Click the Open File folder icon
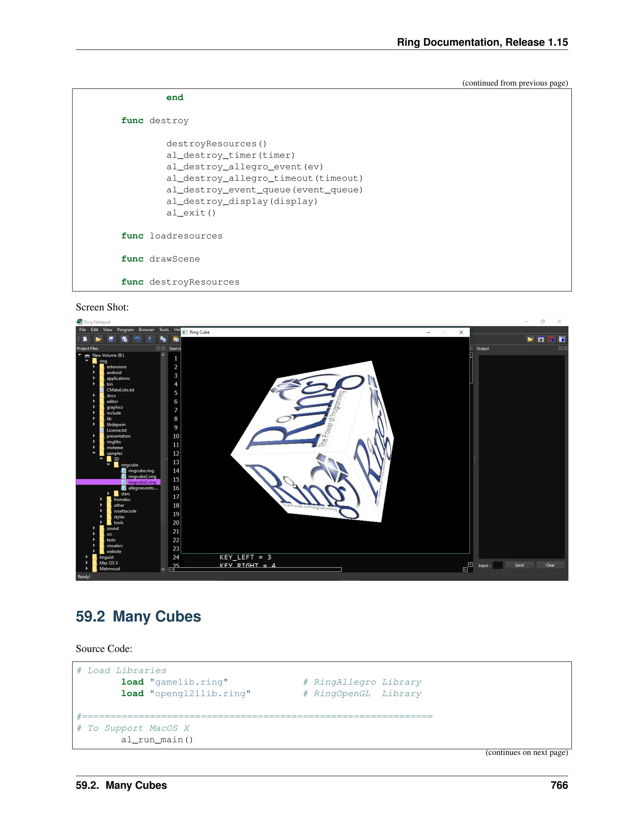Viewport: 644px width, 833px height. (98, 339)
